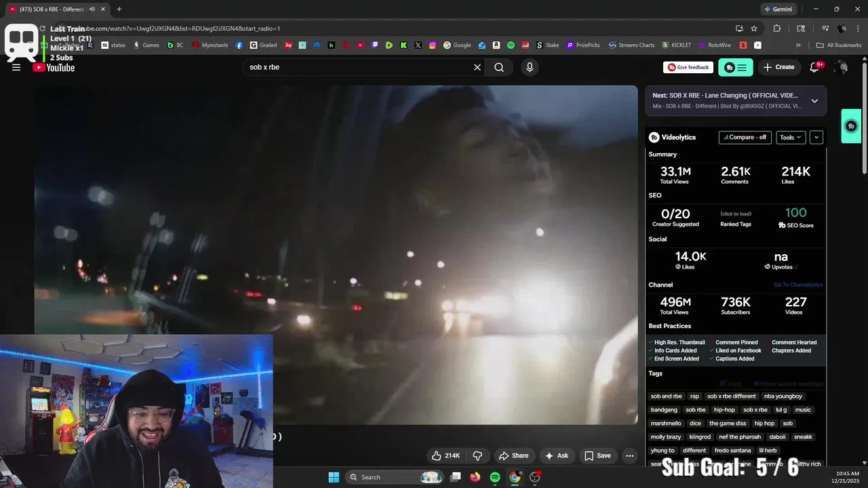This screenshot has width=868, height=488.
Task: Click the 'Captions Added' best practice
Action: click(735, 359)
